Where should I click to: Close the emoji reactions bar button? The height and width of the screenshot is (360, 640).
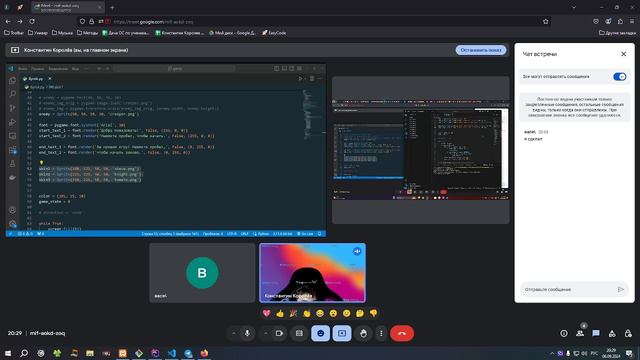[321, 333]
